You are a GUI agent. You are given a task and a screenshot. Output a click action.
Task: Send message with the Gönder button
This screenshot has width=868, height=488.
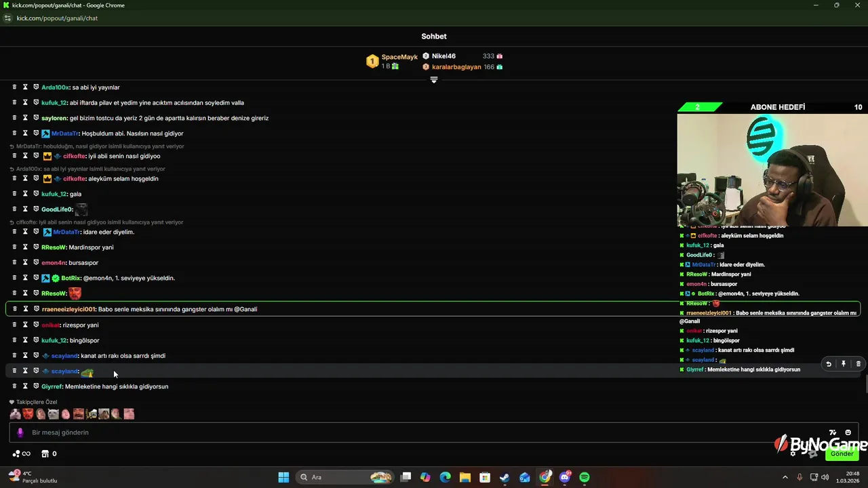842,453
